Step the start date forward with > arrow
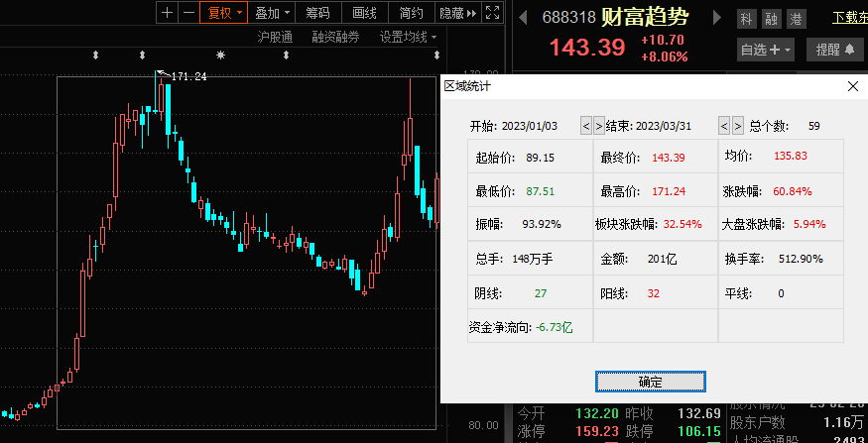Image resolution: width=868 pixels, height=443 pixels. tap(598, 126)
